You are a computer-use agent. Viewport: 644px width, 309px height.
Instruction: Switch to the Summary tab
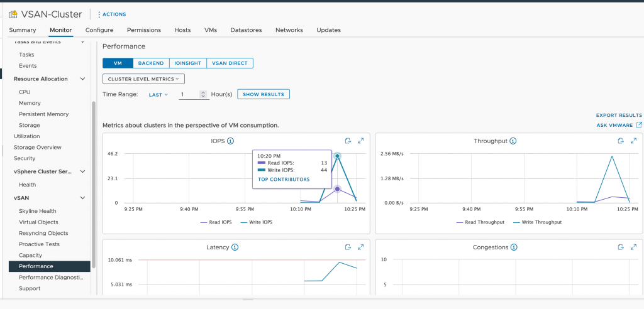(x=23, y=30)
